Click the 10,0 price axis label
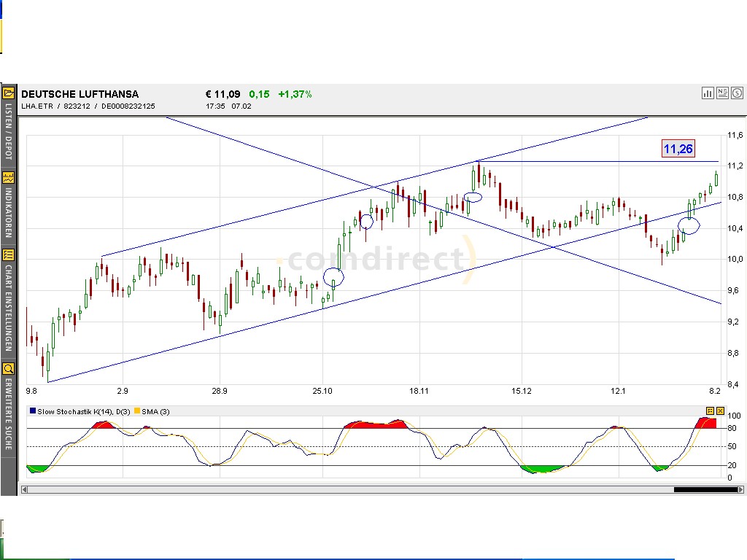 click(735, 259)
